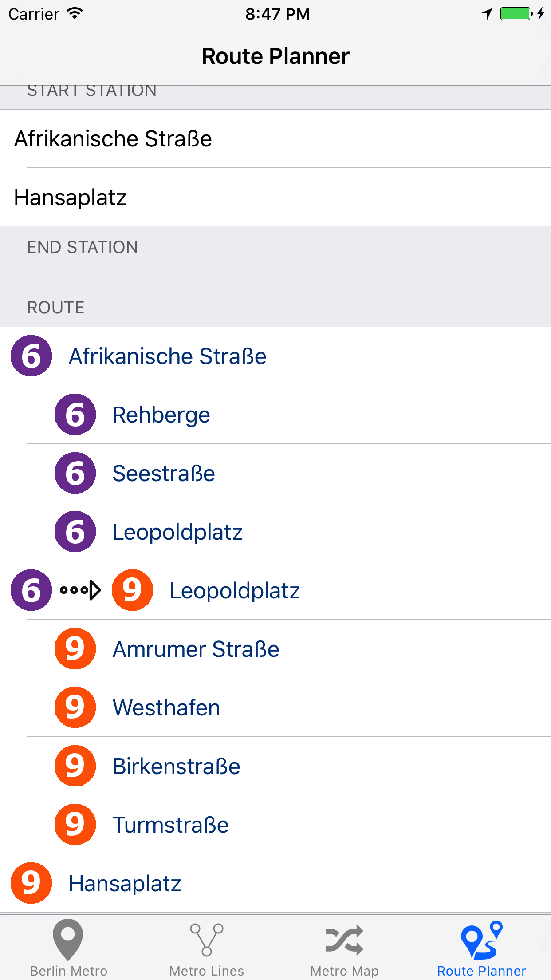The height and width of the screenshot is (980, 551).
Task: Tap the Metro Lines tab label
Action: [206, 971]
